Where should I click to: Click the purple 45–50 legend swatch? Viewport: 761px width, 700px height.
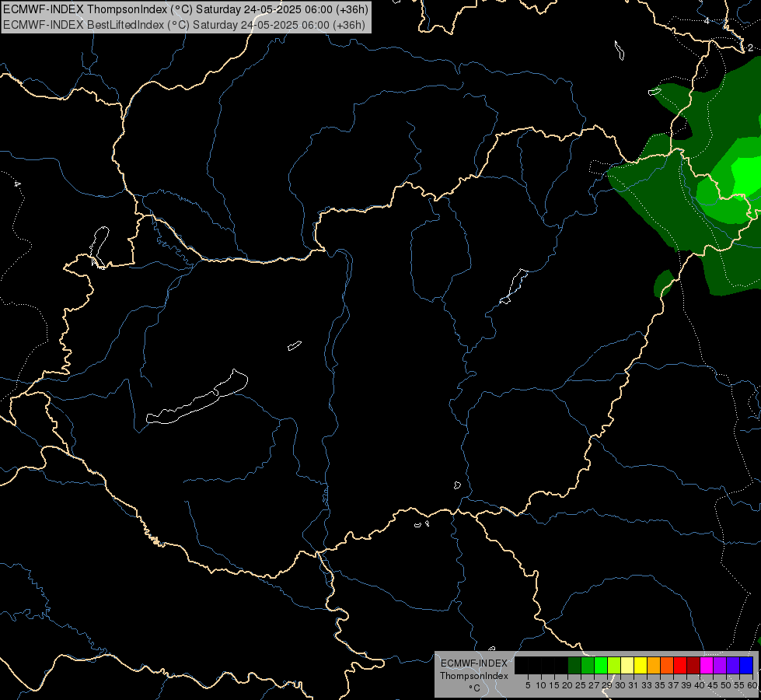720,666
